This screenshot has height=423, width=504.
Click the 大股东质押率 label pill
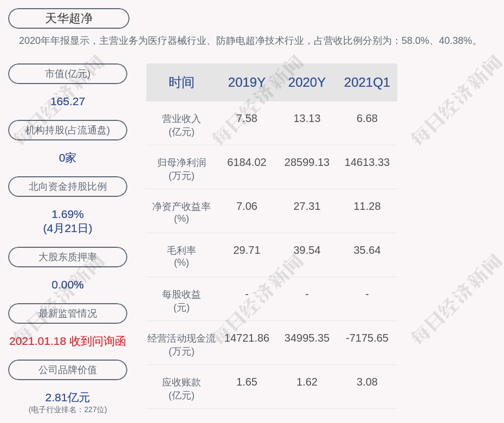coord(68,257)
